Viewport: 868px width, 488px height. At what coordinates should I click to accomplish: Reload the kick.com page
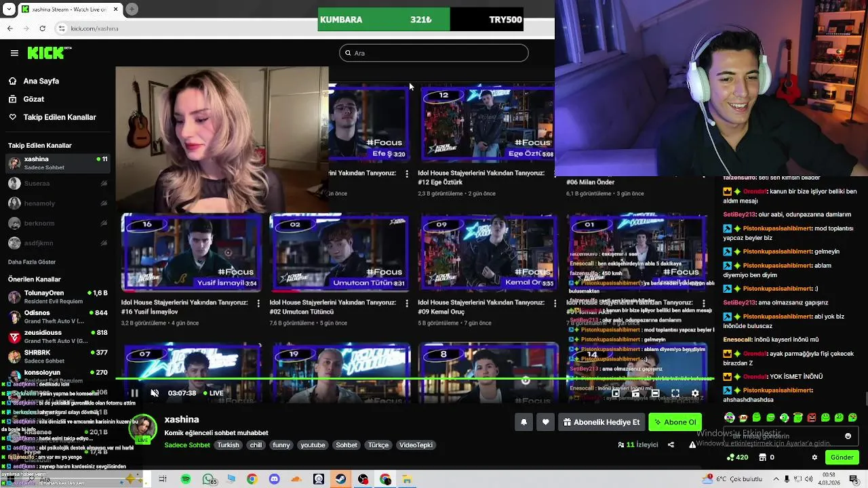[x=42, y=28]
